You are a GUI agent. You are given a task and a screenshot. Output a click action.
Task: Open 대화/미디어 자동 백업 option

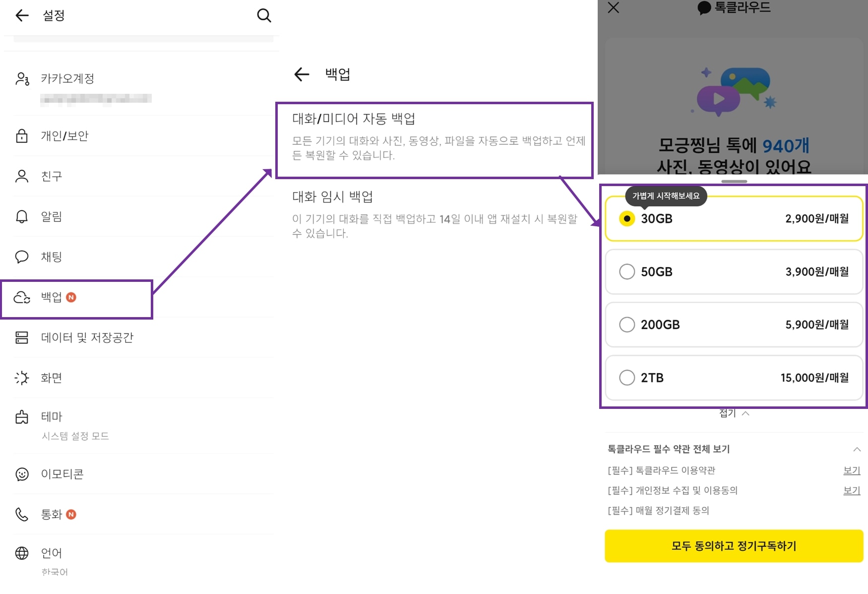pos(434,136)
